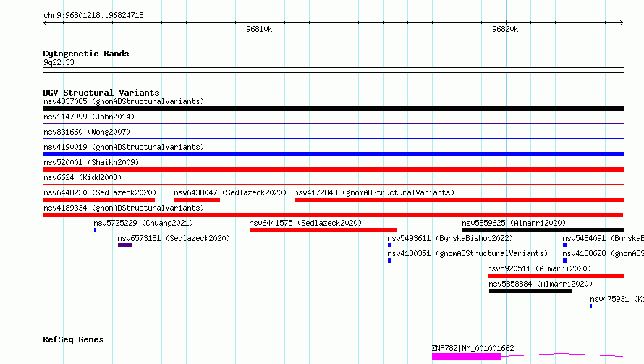Open variant nsv6573181 (Sedlazeck2020) label
This screenshot has width=644, height=364.
(174, 238)
